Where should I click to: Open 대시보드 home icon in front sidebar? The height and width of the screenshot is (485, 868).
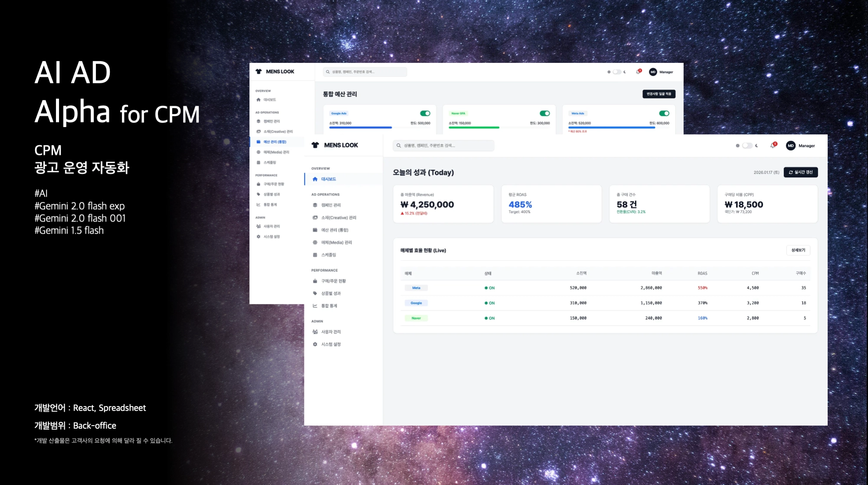tap(315, 179)
